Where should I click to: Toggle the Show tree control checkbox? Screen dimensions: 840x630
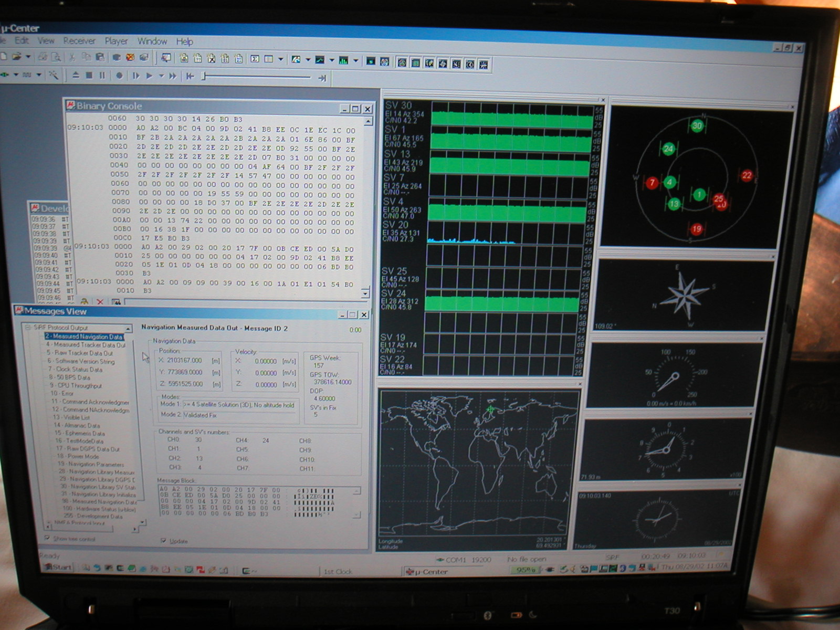(47, 538)
